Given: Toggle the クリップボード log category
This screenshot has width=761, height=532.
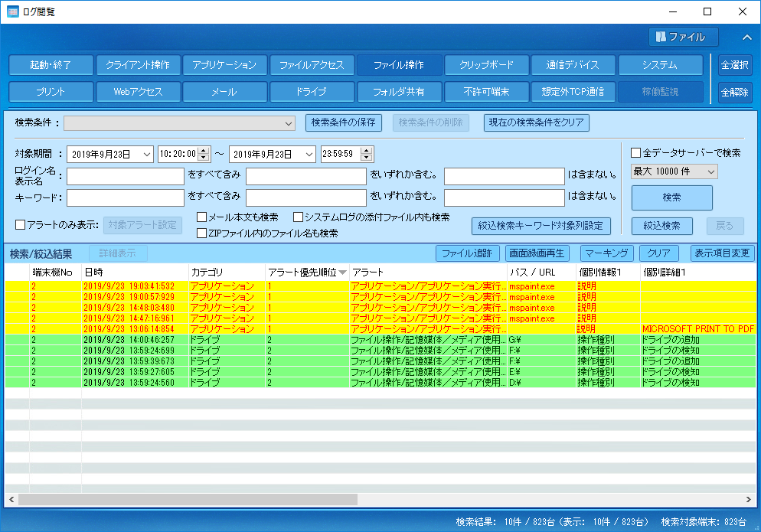Looking at the screenshot, I should coord(486,64).
